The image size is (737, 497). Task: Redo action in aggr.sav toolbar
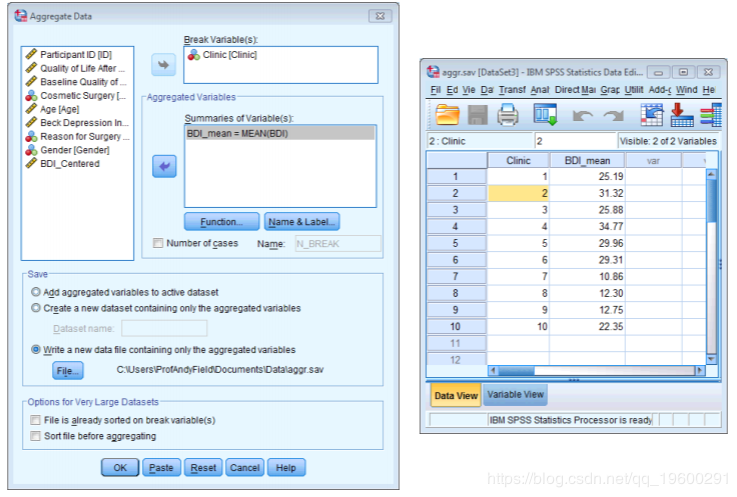coord(613,115)
